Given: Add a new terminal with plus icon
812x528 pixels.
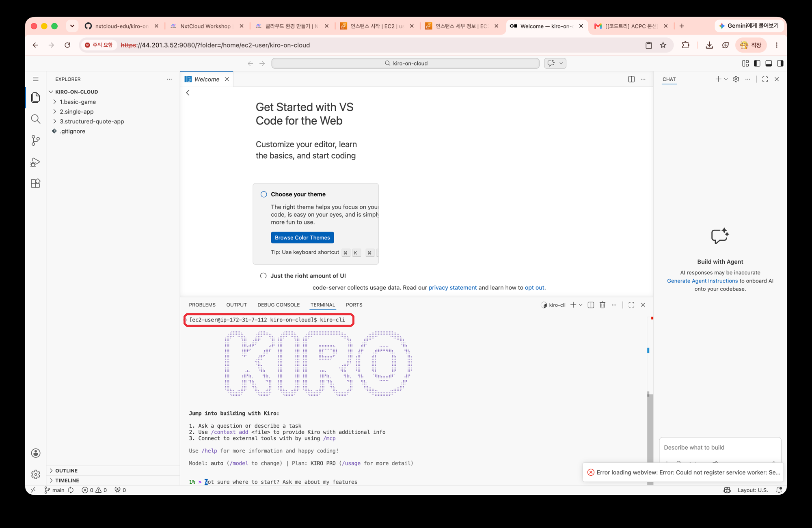Looking at the screenshot, I should 573,305.
